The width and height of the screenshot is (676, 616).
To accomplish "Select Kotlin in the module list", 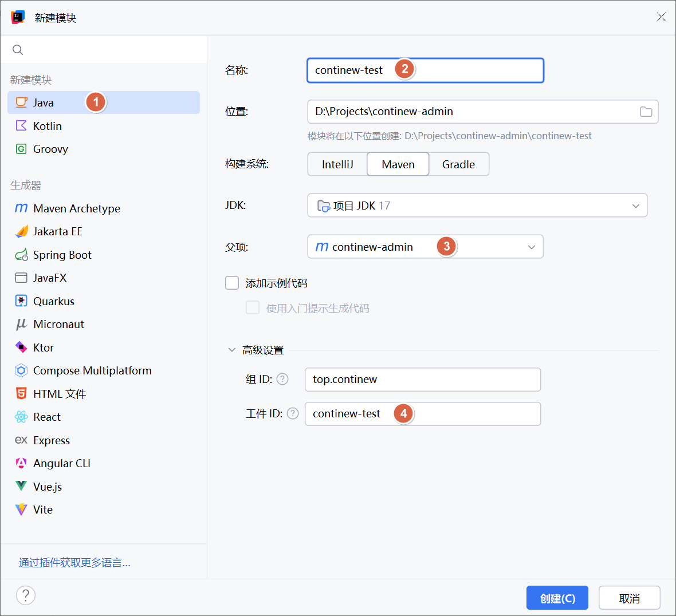I will point(104,126).
